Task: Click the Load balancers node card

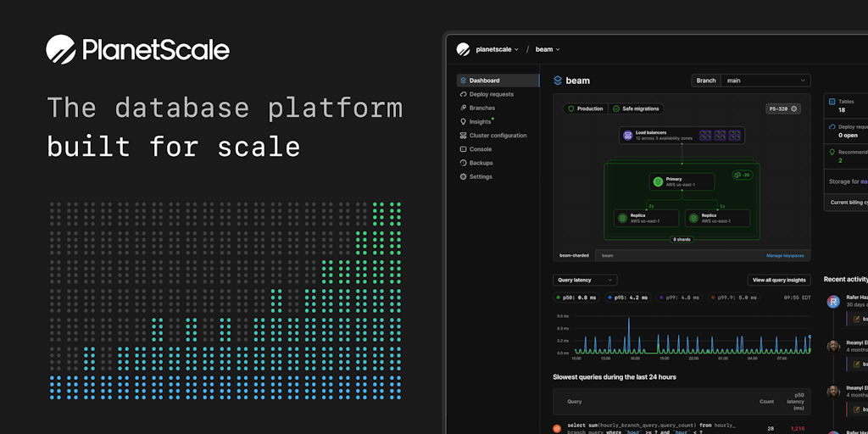Action: 682,136
